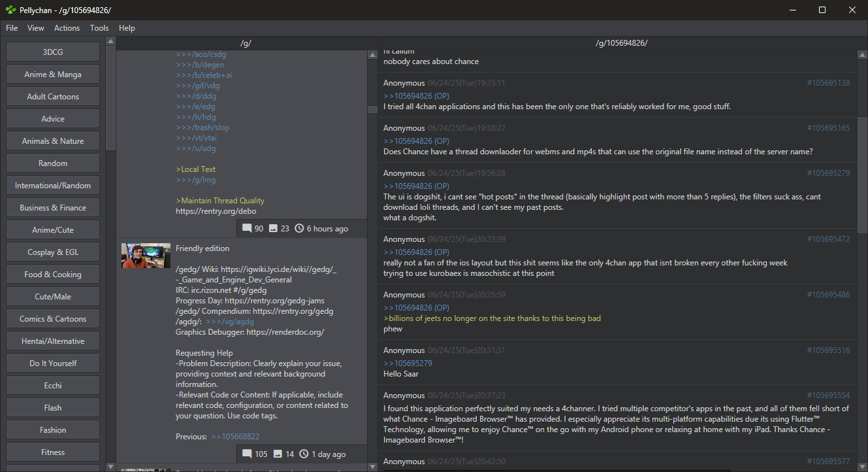The image size is (868, 472).
Task: Open the Random board
Action: click(53, 163)
